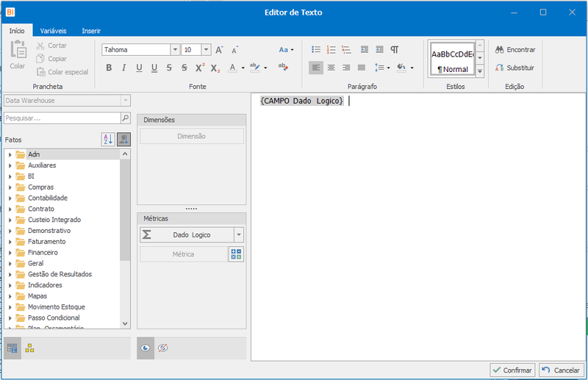
Task: Toggle the hidden crossed-eye view button
Action: [x=162, y=348]
